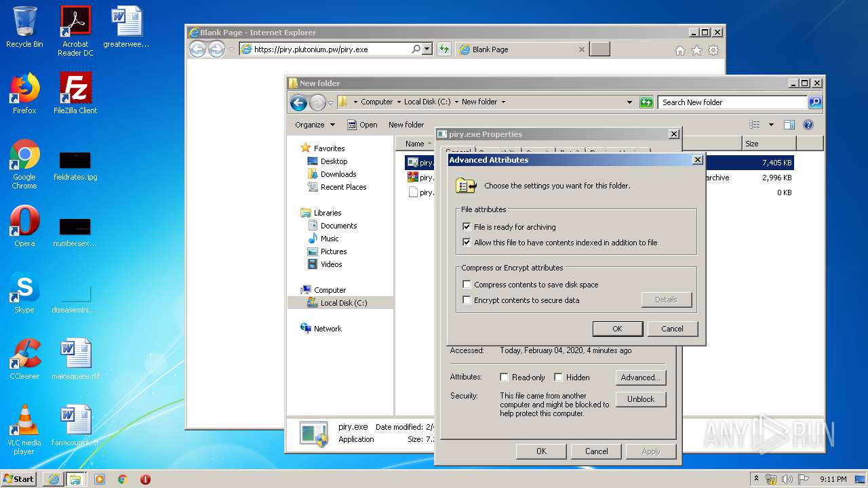868x488 pixels.
Task: Click Windows Media Player taskbar icon
Action: (x=100, y=479)
